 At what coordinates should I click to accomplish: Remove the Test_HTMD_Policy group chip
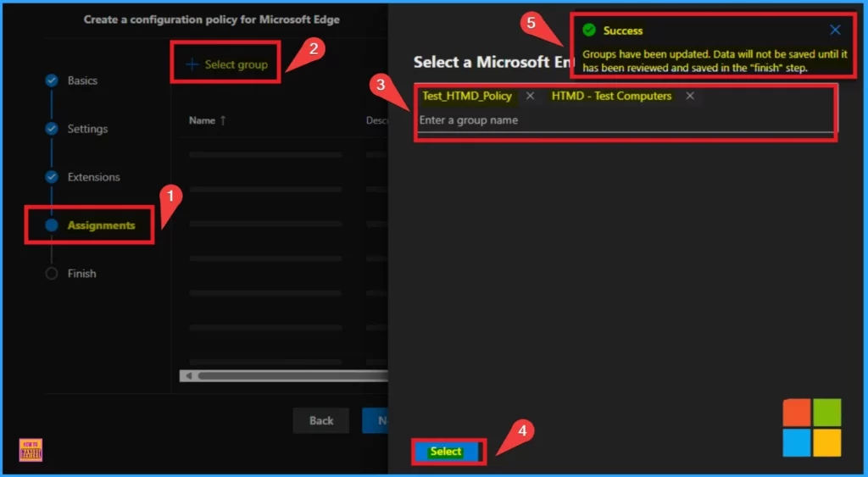point(531,96)
